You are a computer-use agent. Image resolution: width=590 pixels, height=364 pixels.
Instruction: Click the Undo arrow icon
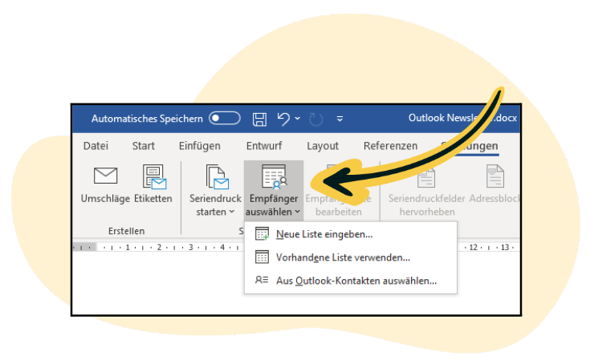pyautogui.click(x=283, y=119)
